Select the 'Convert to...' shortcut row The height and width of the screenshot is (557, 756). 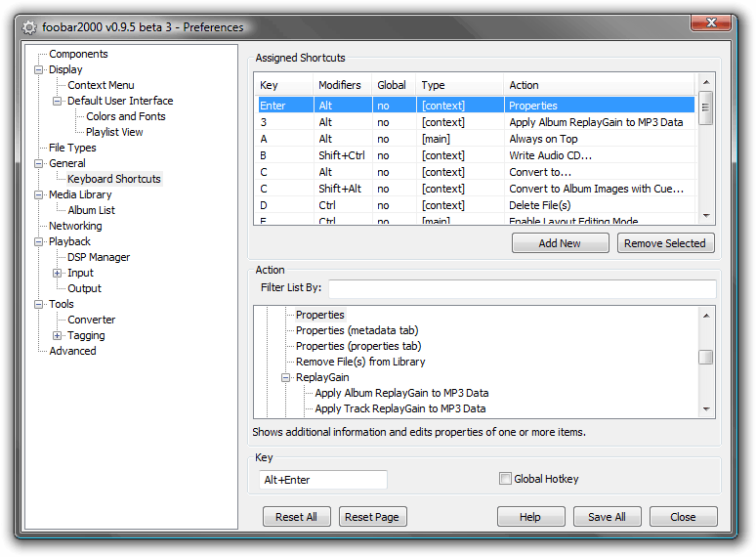tap(476, 172)
